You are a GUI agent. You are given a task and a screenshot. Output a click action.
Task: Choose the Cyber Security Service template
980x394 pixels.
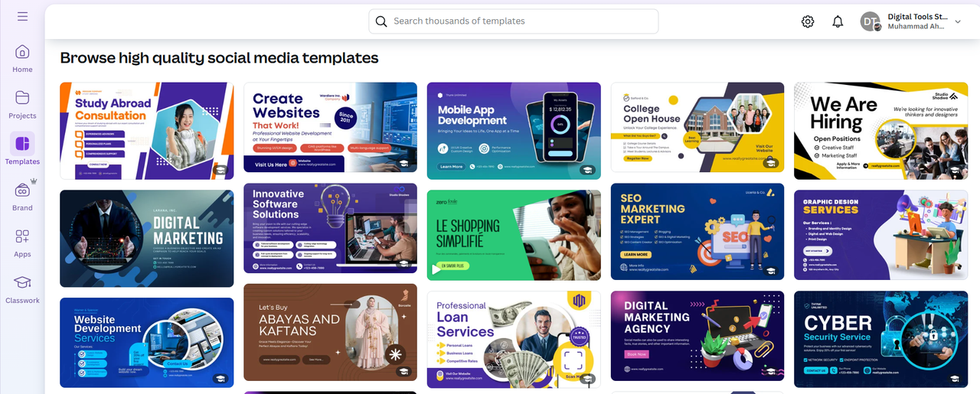coord(880,339)
